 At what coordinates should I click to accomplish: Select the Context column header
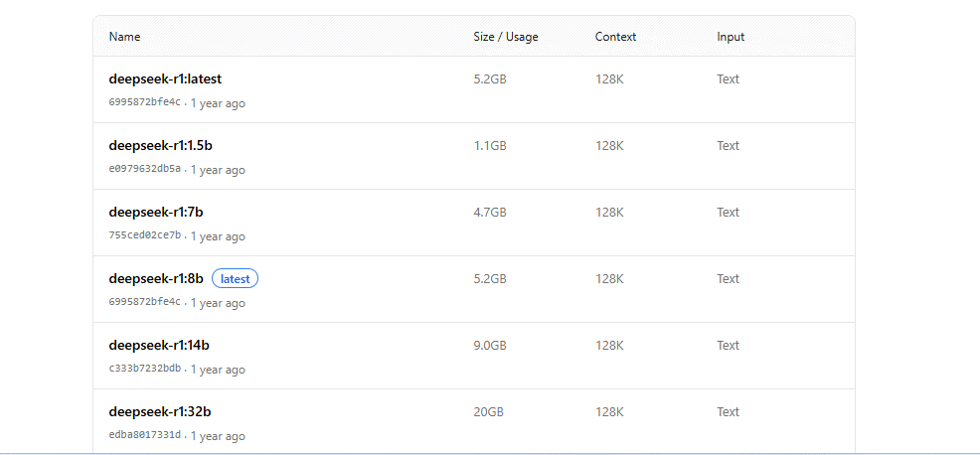click(615, 37)
